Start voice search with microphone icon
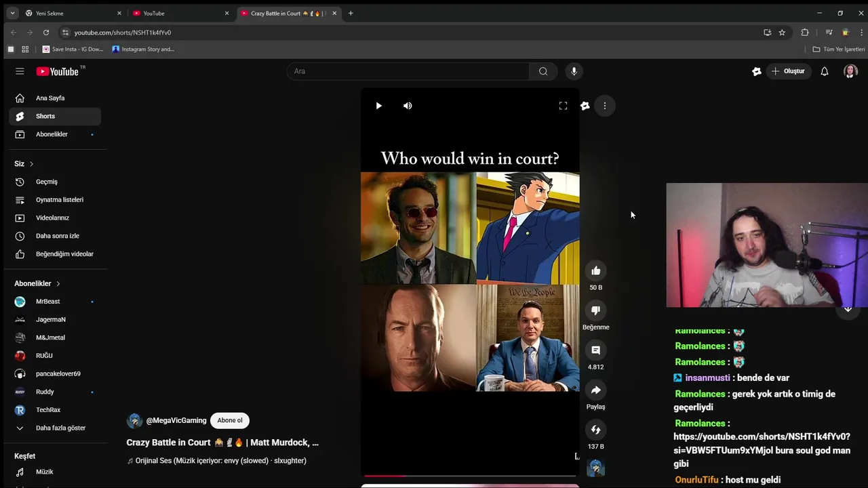Screen dimensions: 868x488 coord(574,71)
